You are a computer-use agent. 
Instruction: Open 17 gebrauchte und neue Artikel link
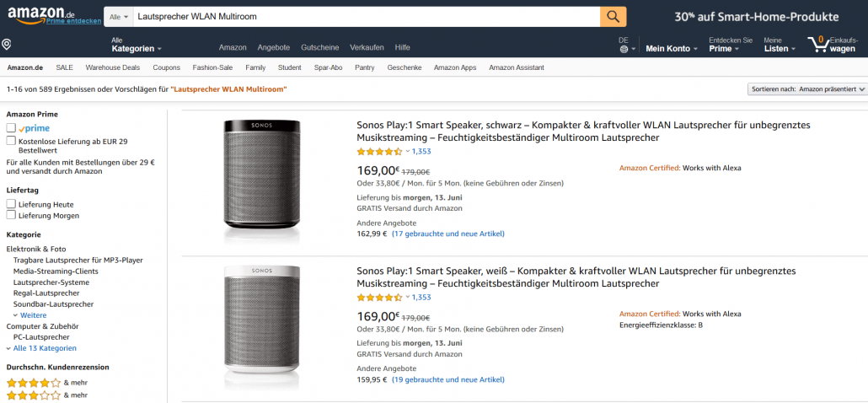(448, 234)
